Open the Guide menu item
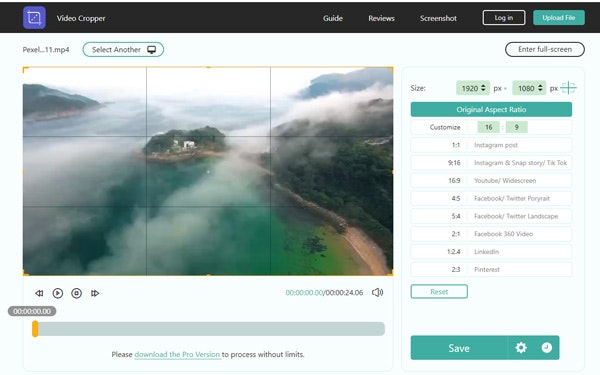Image resolution: width=600 pixels, height=375 pixels. coord(333,18)
